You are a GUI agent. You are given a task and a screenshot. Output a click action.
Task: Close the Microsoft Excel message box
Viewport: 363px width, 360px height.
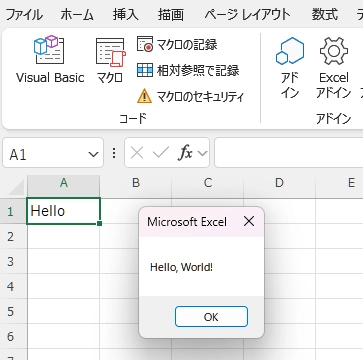[249, 221]
